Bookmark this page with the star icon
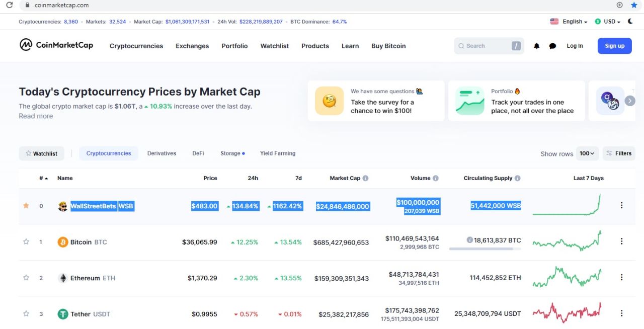This screenshot has height=329, width=644. point(633,5)
